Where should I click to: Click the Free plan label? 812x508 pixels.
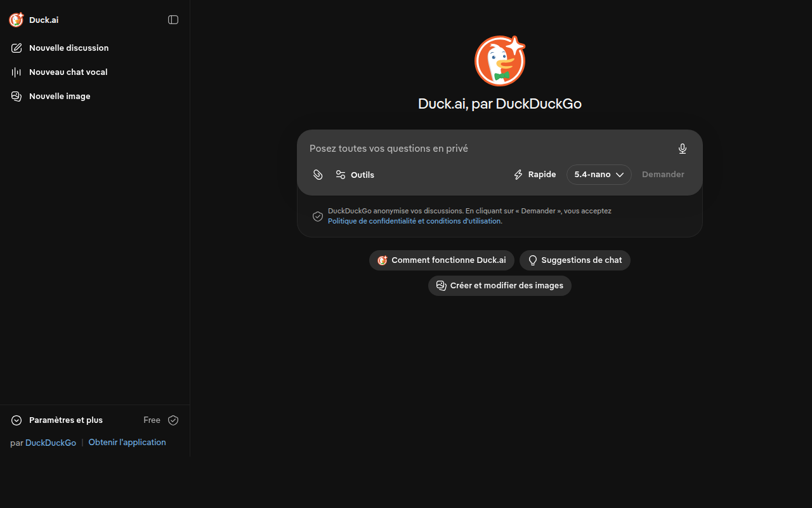tap(152, 420)
